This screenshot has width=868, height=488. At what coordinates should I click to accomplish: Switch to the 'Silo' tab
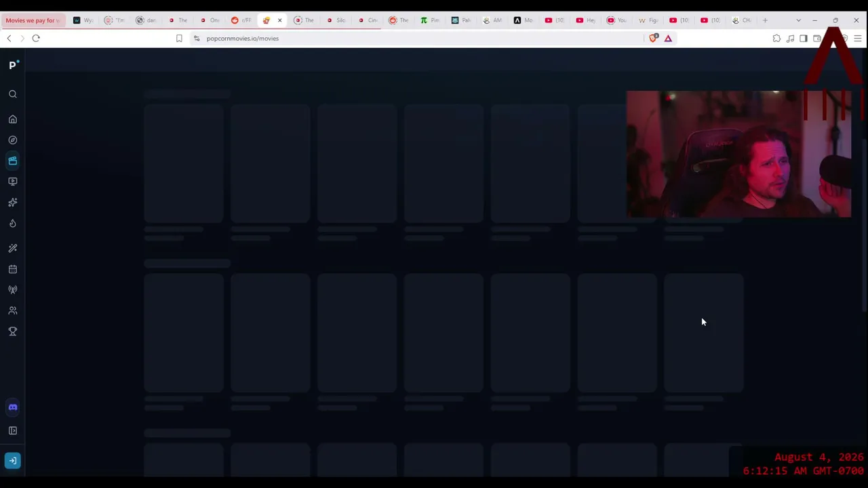pyautogui.click(x=336, y=20)
